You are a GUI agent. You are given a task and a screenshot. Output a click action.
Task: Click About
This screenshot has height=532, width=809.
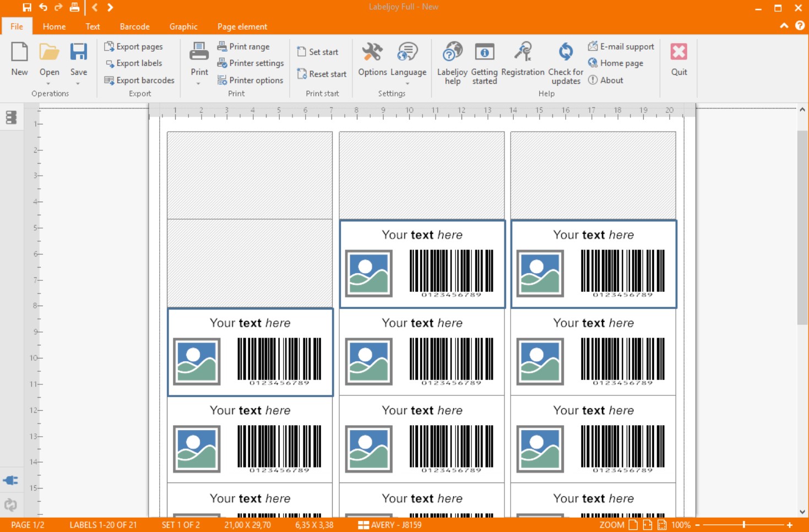tap(605, 80)
